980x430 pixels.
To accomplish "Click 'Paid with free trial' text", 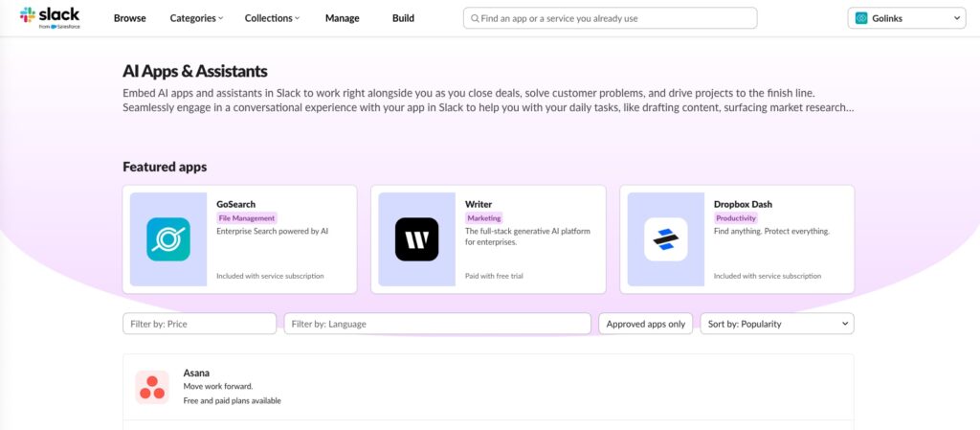I will 494,276.
